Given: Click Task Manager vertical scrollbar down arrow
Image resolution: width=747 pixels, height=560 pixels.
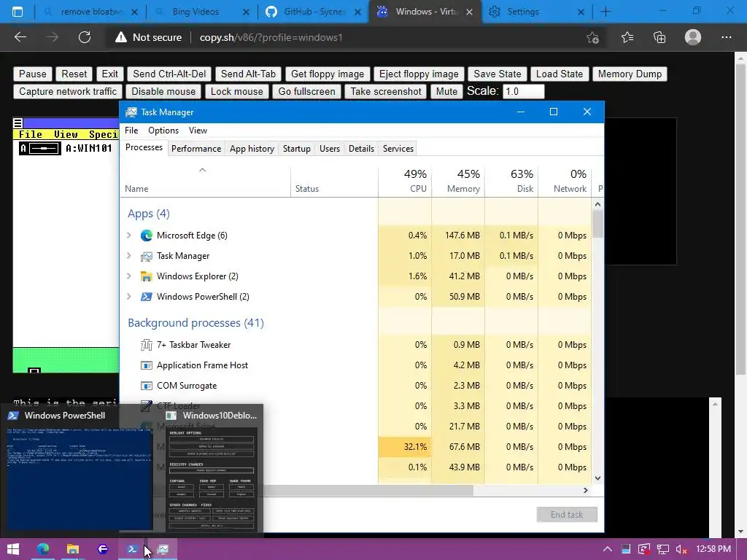Looking at the screenshot, I should point(598,478).
